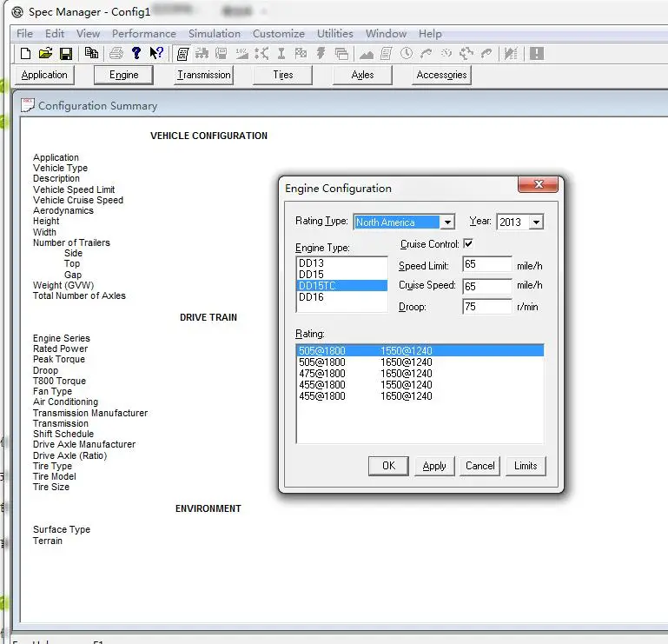Close the Engine Configuration dialog
Viewport: 668px width, 644px height.
(538, 184)
